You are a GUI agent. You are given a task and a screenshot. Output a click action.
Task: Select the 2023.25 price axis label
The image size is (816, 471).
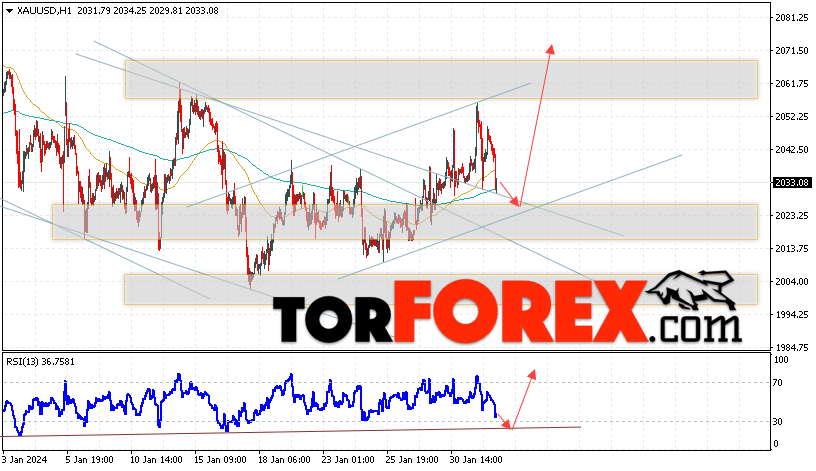tap(792, 215)
